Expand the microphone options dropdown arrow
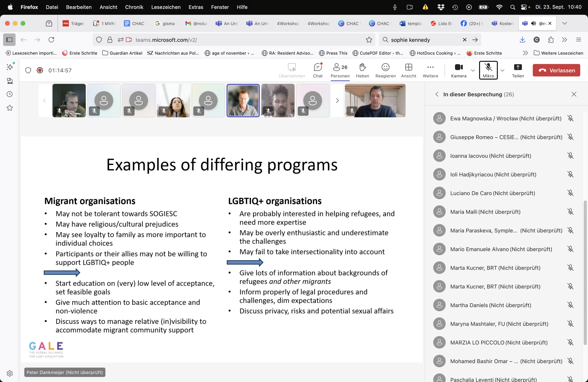 click(502, 71)
